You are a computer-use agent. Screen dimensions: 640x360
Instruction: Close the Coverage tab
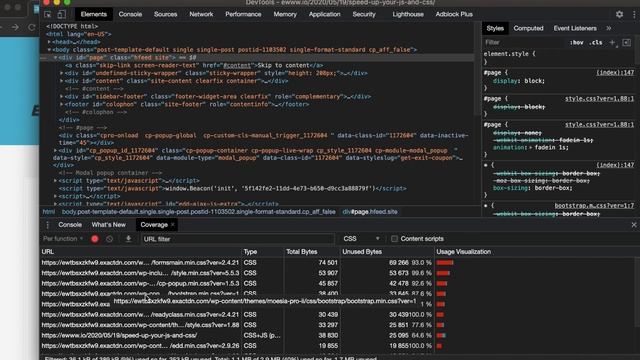click(173, 224)
